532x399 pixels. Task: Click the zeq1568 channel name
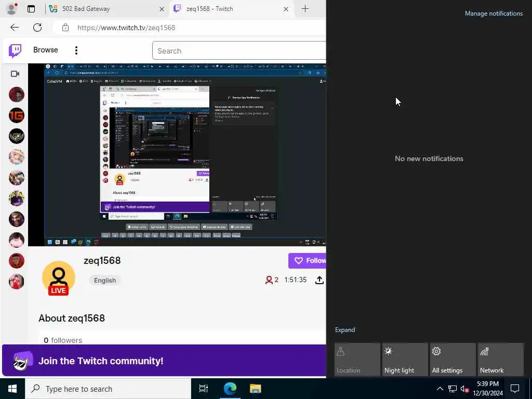tap(102, 260)
